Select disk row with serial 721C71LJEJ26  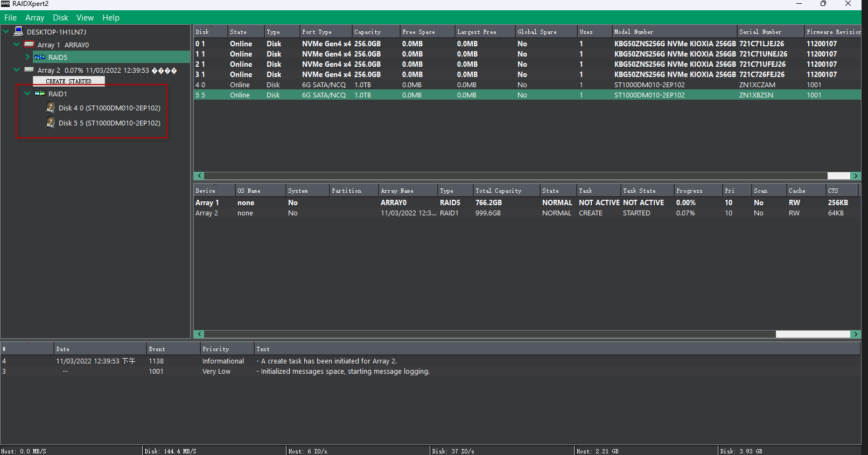(527, 44)
